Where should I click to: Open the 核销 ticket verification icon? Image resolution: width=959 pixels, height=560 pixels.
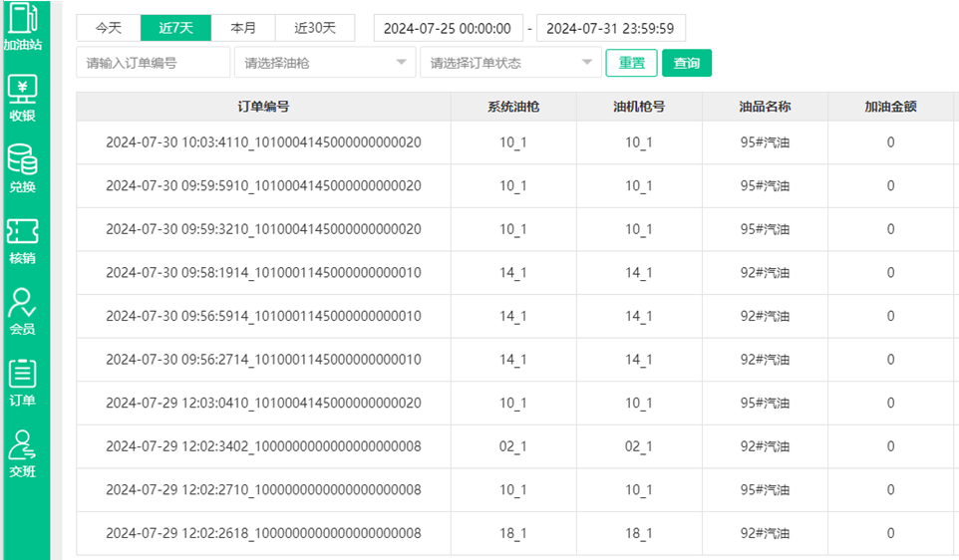(22, 240)
